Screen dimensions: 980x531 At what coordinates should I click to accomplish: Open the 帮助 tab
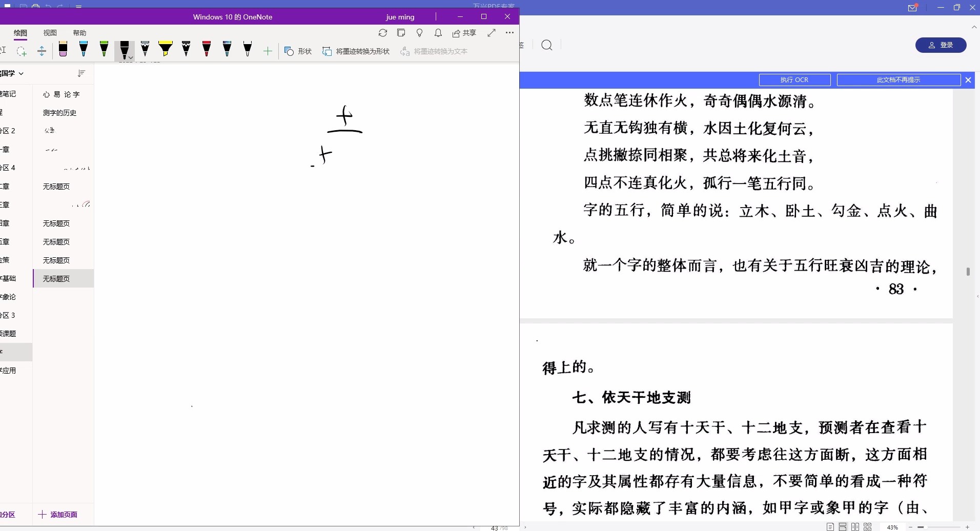tap(79, 33)
